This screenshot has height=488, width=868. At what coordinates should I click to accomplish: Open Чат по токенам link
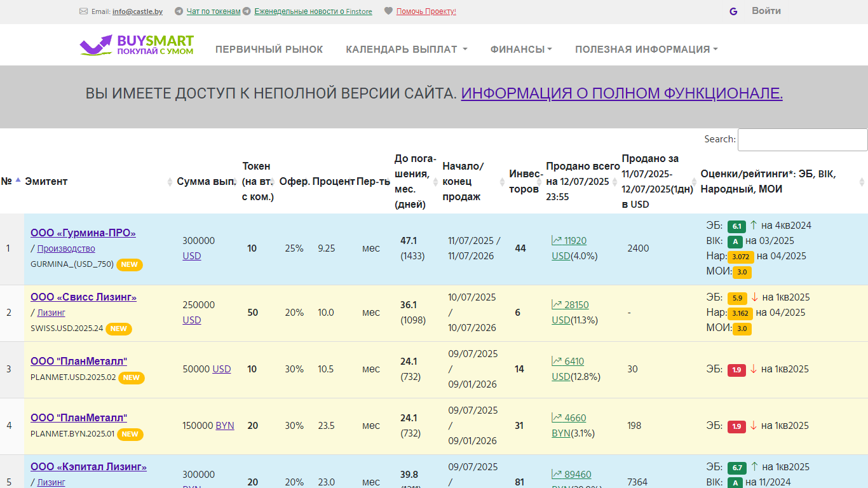click(x=214, y=11)
